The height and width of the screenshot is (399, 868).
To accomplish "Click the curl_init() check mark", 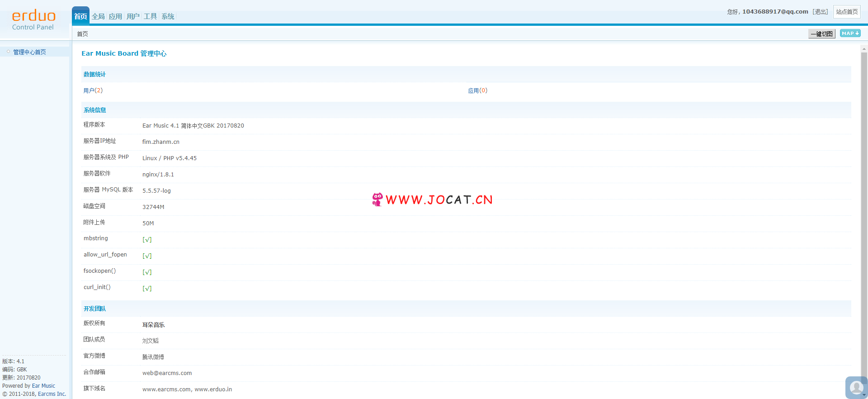I will pos(147,289).
